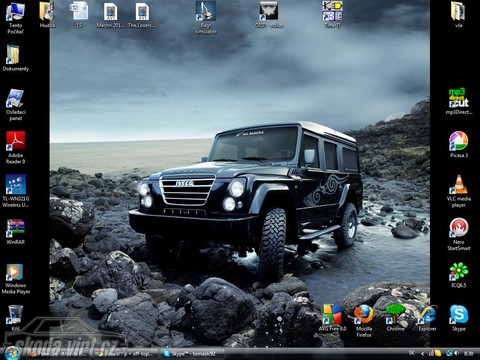Launch Windows Media Player shortcut
This screenshot has width=480, height=360.
(x=15, y=279)
